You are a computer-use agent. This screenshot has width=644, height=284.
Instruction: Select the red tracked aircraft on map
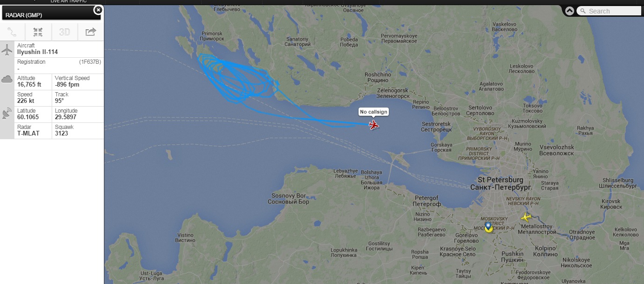click(x=373, y=125)
